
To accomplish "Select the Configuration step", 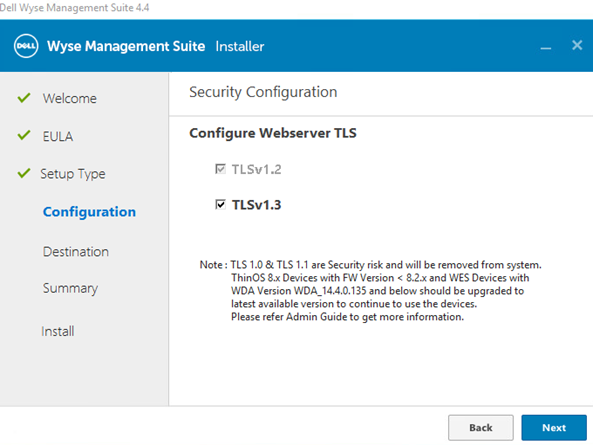I will tap(89, 212).
